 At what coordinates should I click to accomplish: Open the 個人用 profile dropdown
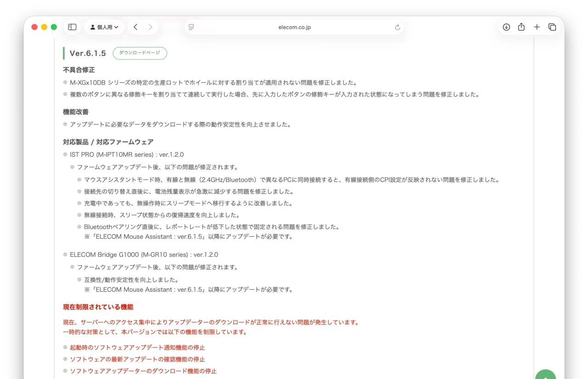pyautogui.click(x=104, y=27)
